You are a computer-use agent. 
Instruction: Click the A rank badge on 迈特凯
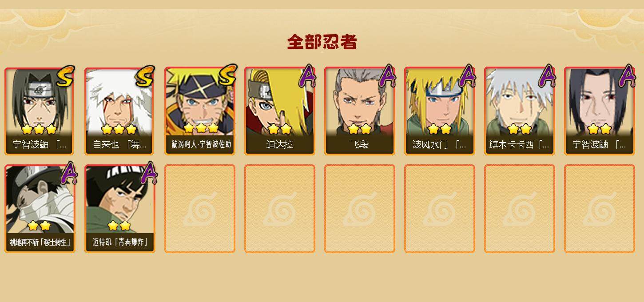pos(150,173)
